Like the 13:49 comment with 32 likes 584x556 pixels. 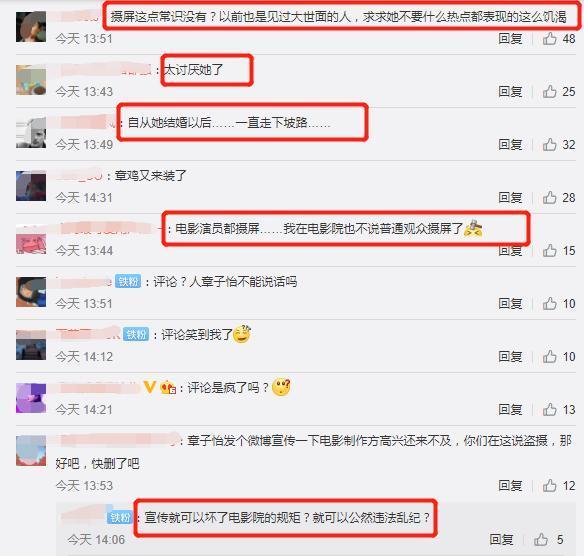pos(550,144)
